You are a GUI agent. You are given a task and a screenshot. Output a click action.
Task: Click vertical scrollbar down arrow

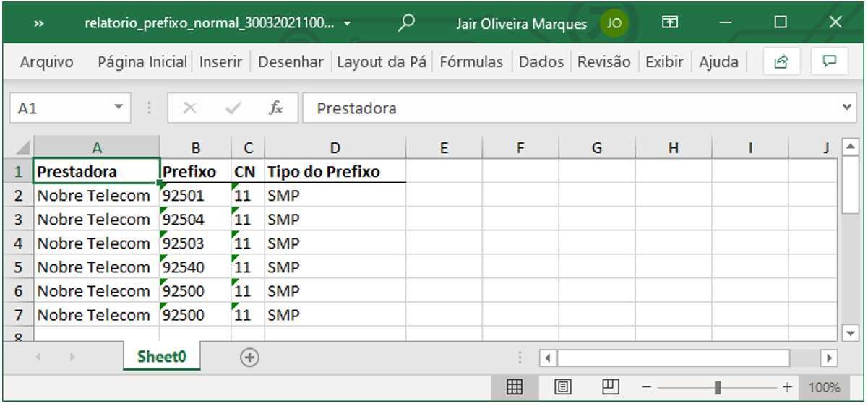(851, 332)
